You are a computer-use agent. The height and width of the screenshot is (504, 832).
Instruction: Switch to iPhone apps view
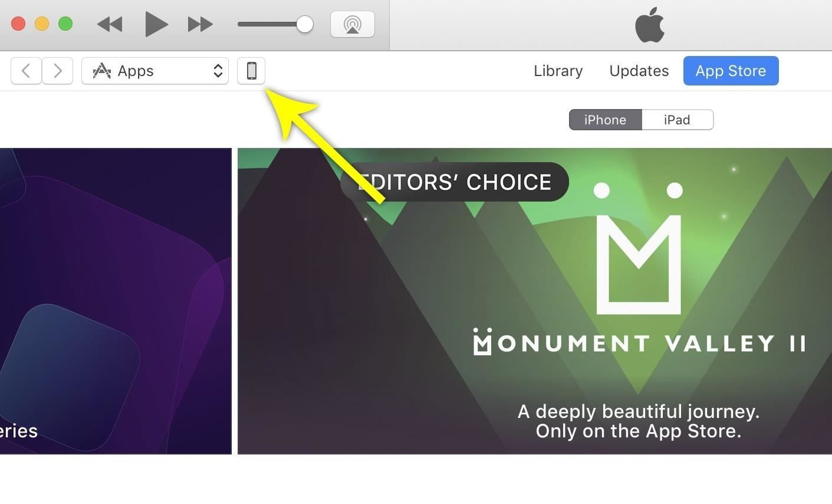pos(606,120)
